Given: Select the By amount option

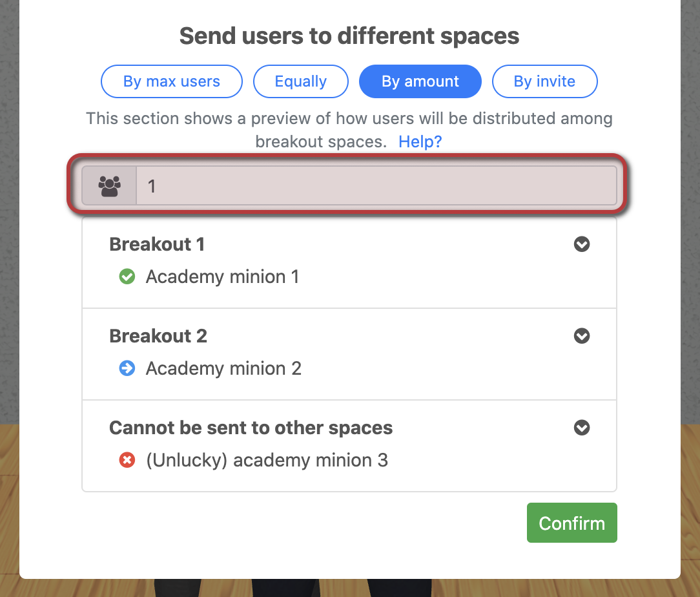Looking at the screenshot, I should (420, 81).
